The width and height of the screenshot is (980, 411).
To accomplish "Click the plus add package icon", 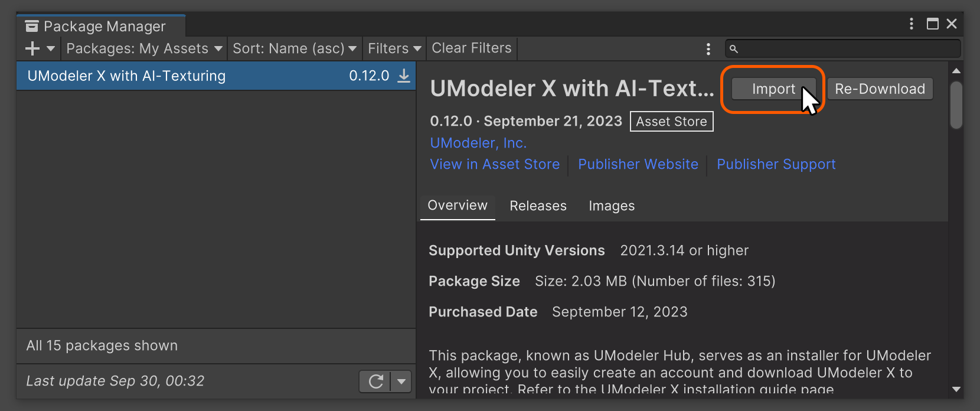I will [x=32, y=48].
